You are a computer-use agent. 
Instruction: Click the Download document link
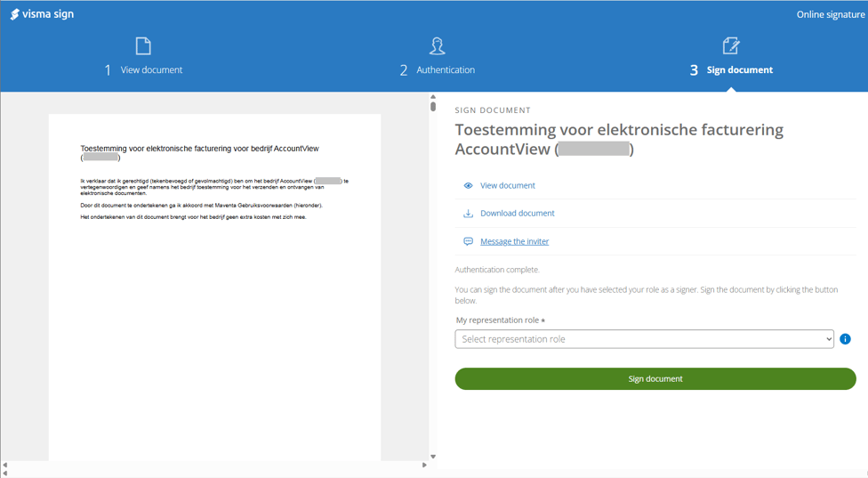517,214
